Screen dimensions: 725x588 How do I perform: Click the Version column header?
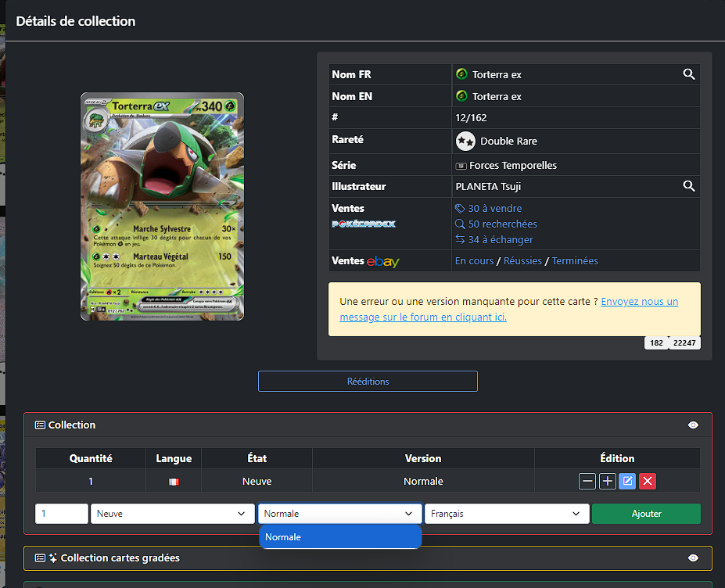click(x=423, y=458)
